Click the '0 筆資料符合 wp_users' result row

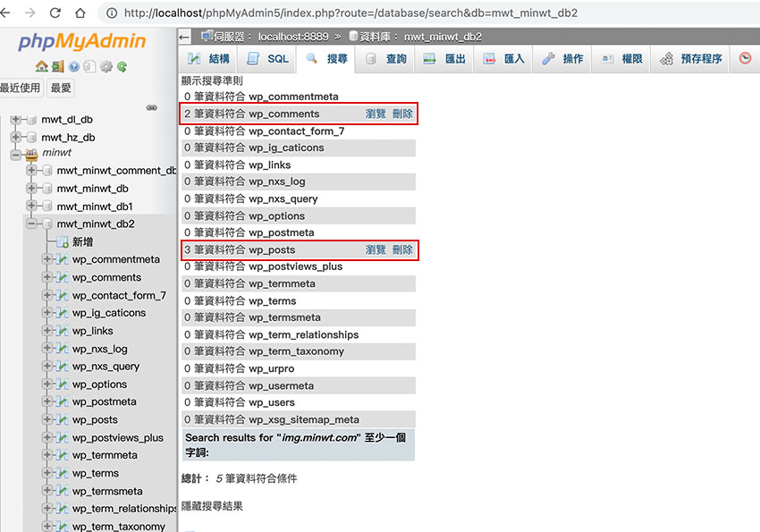point(299,402)
